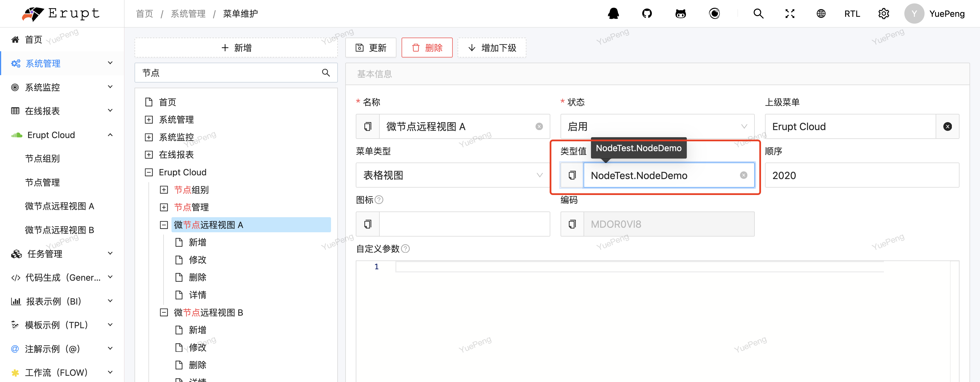Open the search magnifier in top bar

[758, 14]
